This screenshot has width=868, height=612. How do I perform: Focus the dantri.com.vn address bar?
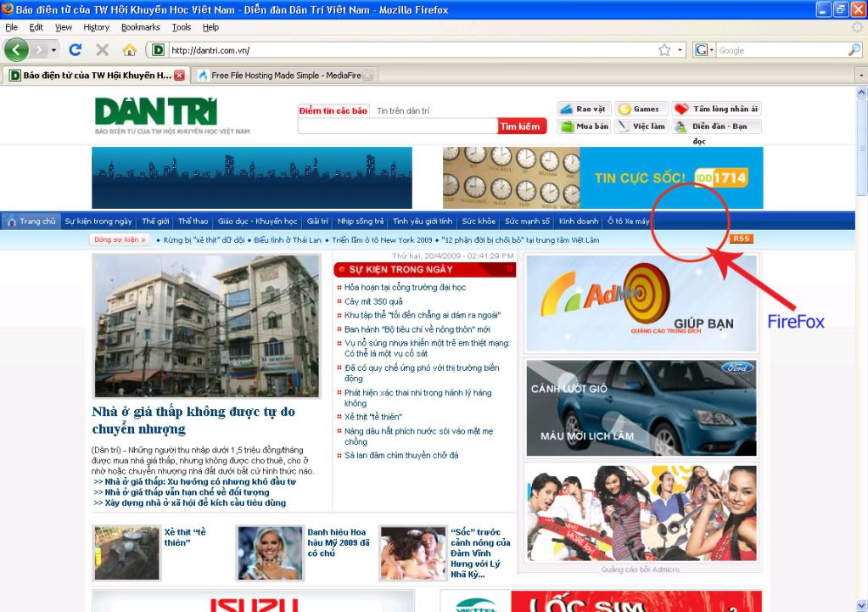coord(412,50)
